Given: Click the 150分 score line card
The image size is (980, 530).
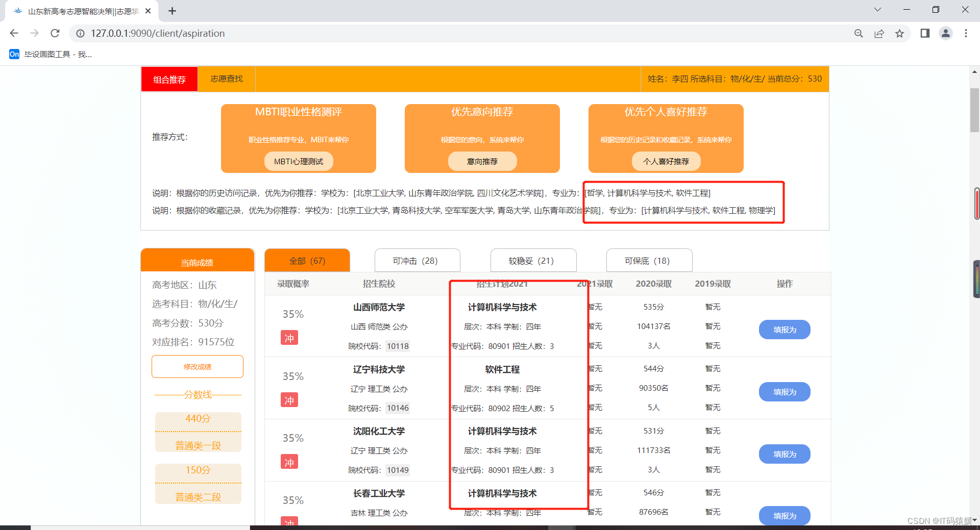Looking at the screenshot, I should click(x=198, y=483).
